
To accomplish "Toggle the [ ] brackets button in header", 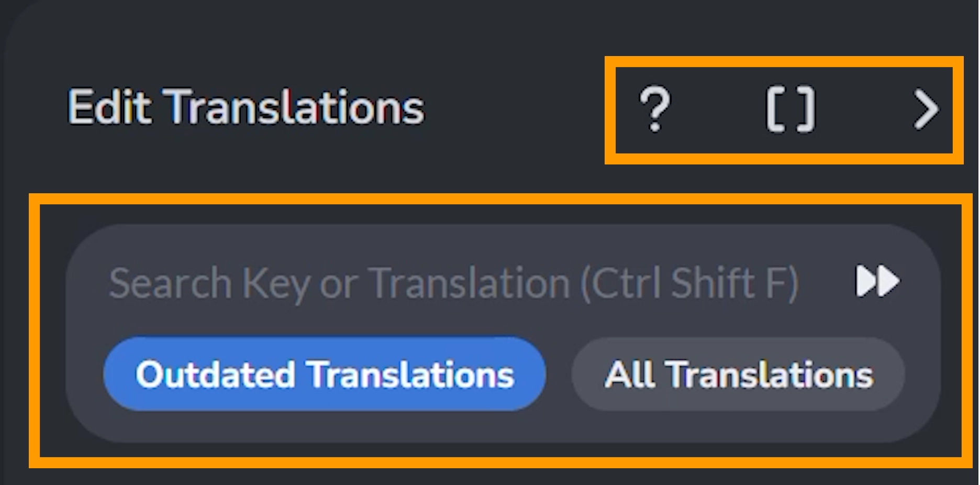I will coord(790,109).
